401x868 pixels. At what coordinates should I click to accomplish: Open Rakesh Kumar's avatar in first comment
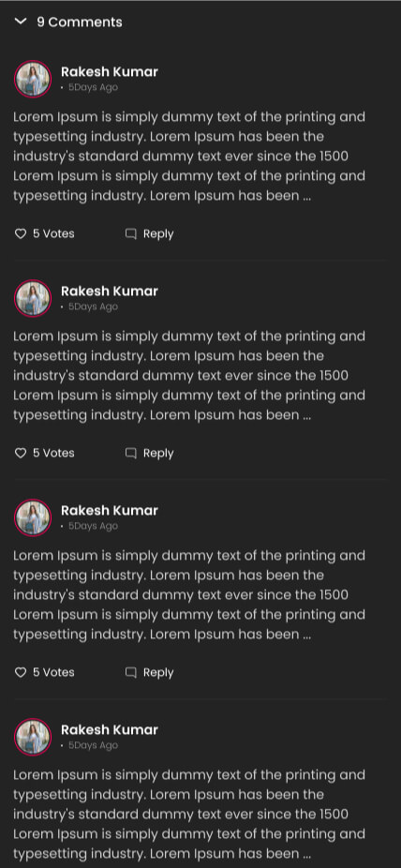[33, 79]
